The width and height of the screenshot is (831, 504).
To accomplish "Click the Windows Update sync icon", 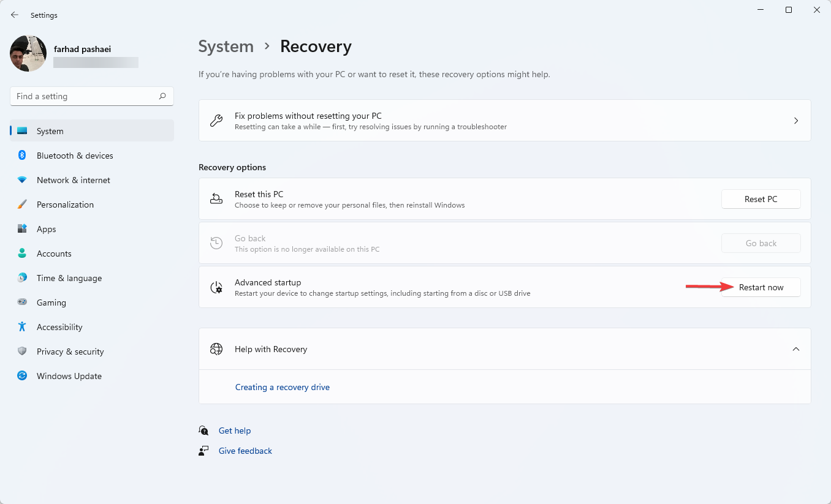I will pos(22,376).
